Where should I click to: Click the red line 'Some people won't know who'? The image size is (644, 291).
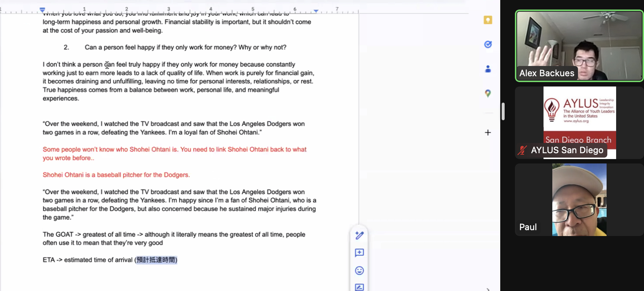click(x=175, y=150)
